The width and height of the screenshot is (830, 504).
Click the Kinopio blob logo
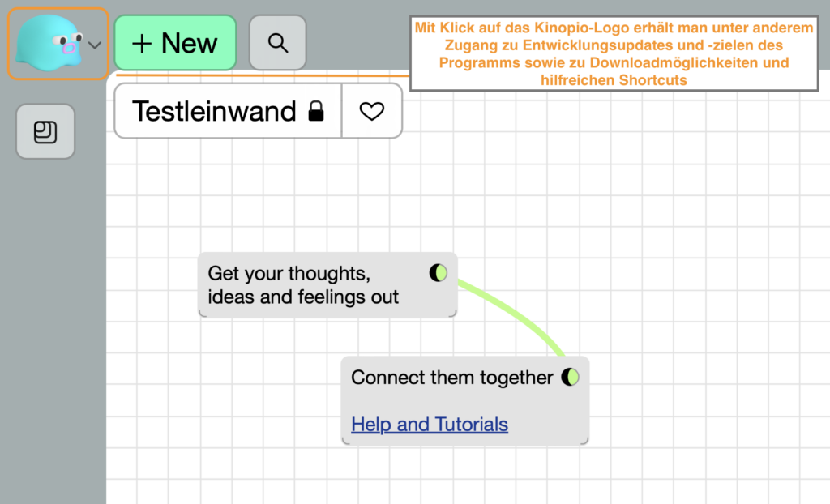tap(50, 44)
